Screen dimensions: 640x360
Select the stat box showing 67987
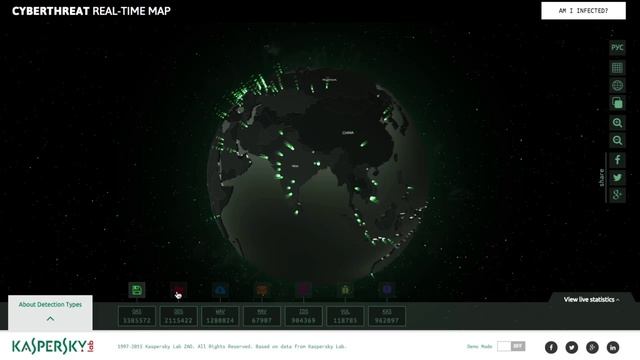262,316
